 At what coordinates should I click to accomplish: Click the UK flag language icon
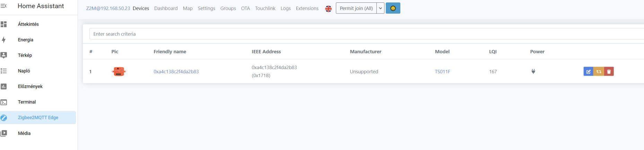[328, 9]
